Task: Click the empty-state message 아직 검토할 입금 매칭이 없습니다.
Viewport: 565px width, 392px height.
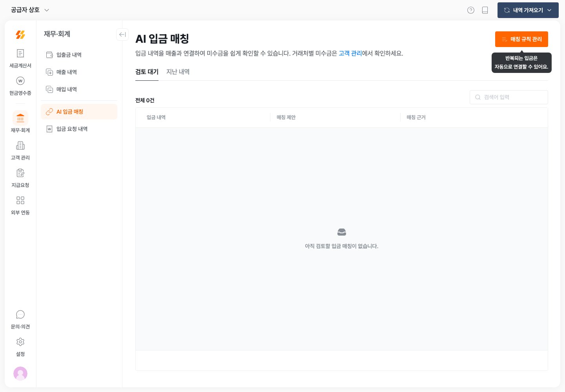Action: pos(342,246)
